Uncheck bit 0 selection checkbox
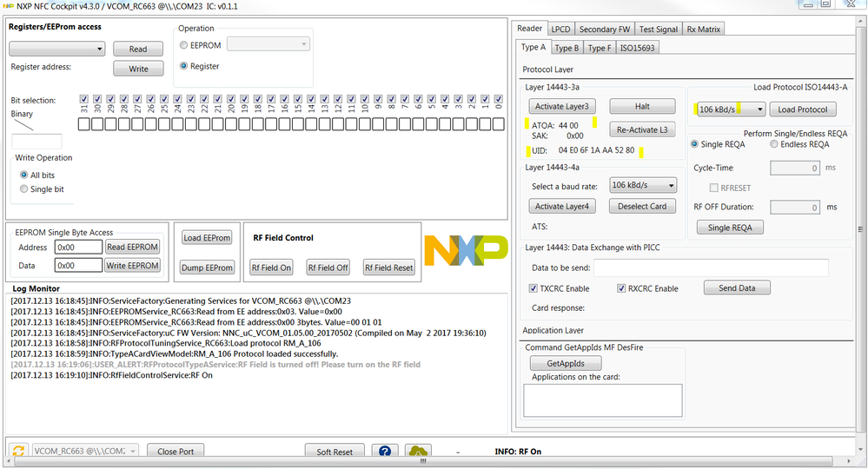Viewport: 868px width, 469px height. [498, 99]
